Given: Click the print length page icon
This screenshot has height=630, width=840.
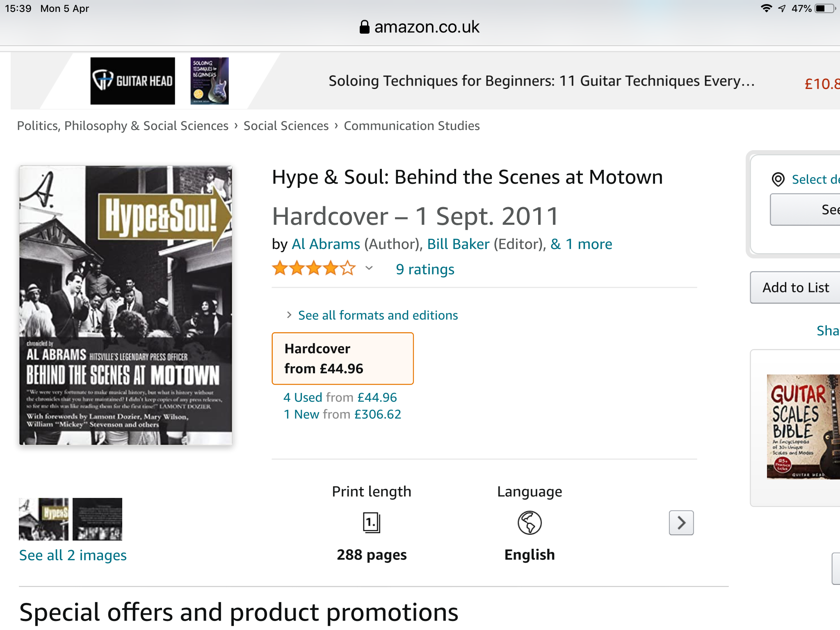Looking at the screenshot, I should [x=372, y=523].
